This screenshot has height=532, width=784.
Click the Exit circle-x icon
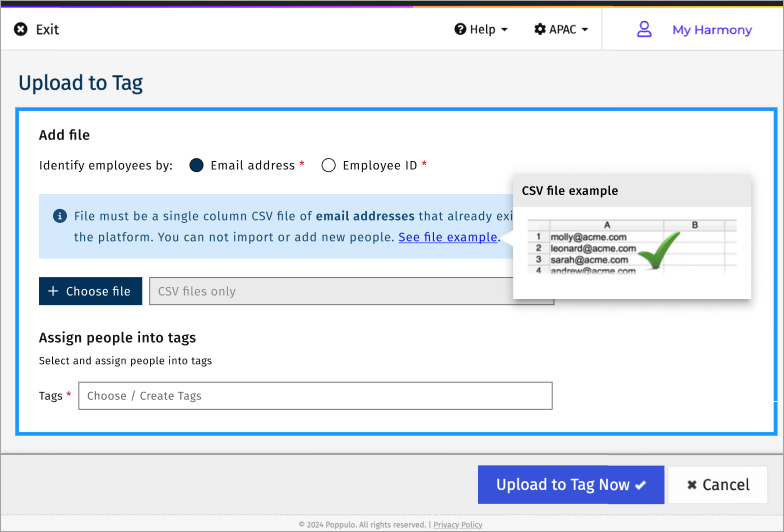(21, 30)
